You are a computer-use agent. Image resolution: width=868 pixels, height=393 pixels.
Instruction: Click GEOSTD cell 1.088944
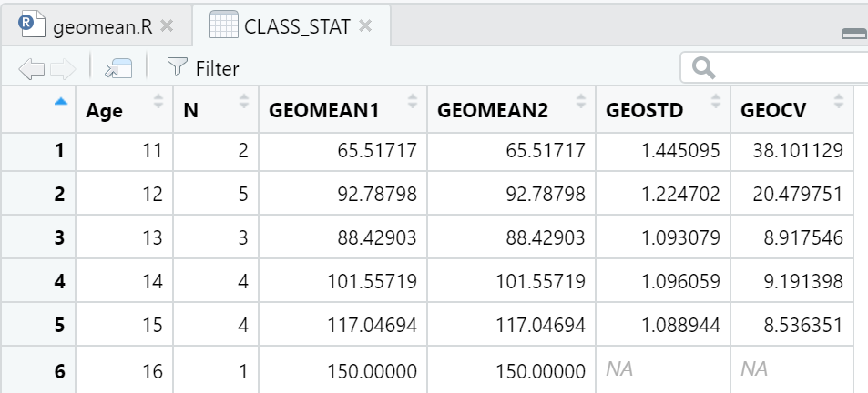click(x=663, y=325)
